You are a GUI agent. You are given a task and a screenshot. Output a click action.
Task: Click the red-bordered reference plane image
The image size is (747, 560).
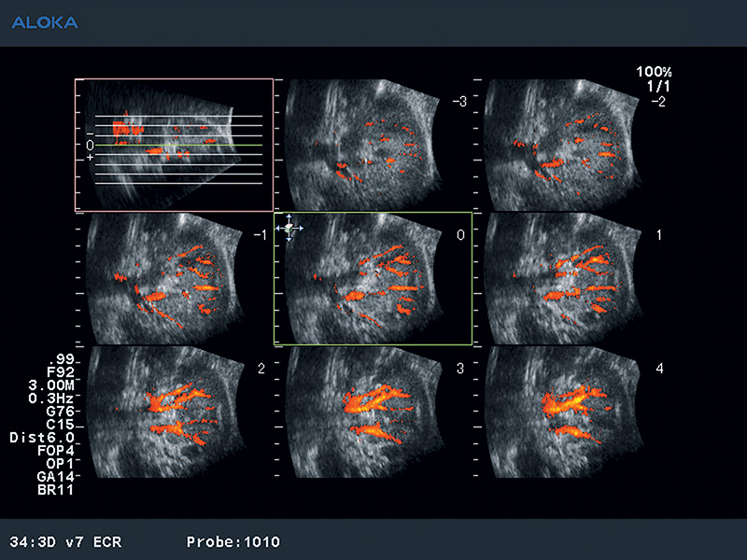174,145
